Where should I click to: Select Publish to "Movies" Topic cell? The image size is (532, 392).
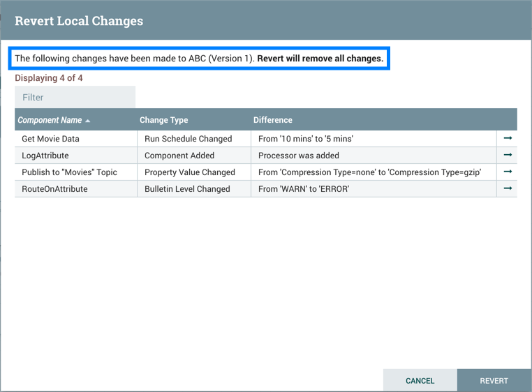point(69,172)
